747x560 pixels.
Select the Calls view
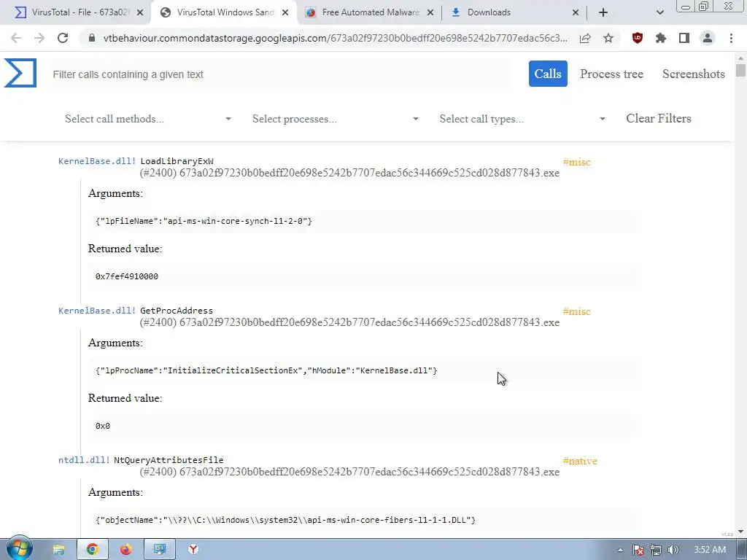[548, 74]
